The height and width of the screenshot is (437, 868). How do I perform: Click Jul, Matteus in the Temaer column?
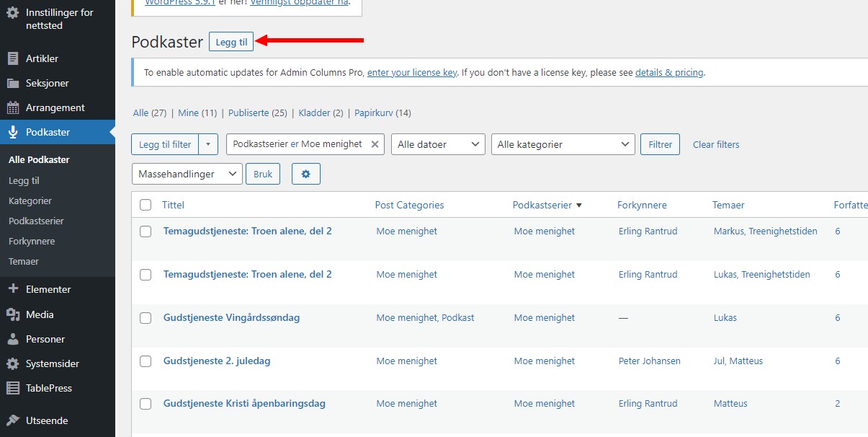point(738,361)
